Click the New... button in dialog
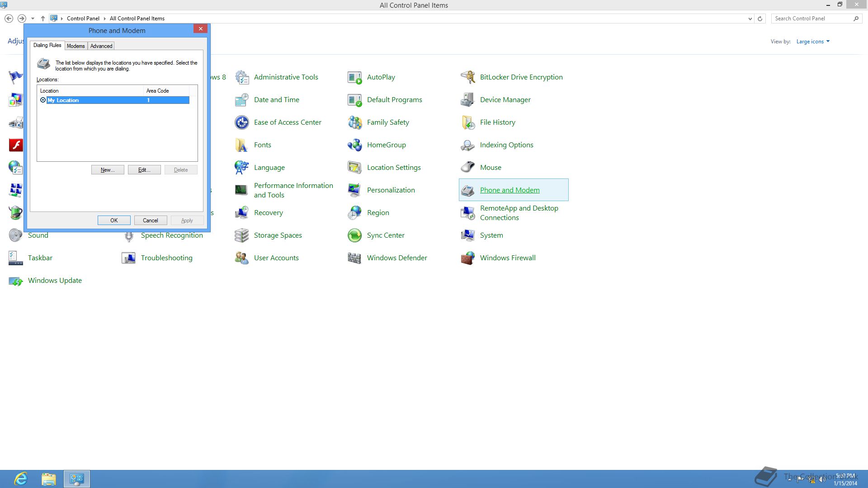The width and height of the screenshot is (868, 488). pos(108,170)
